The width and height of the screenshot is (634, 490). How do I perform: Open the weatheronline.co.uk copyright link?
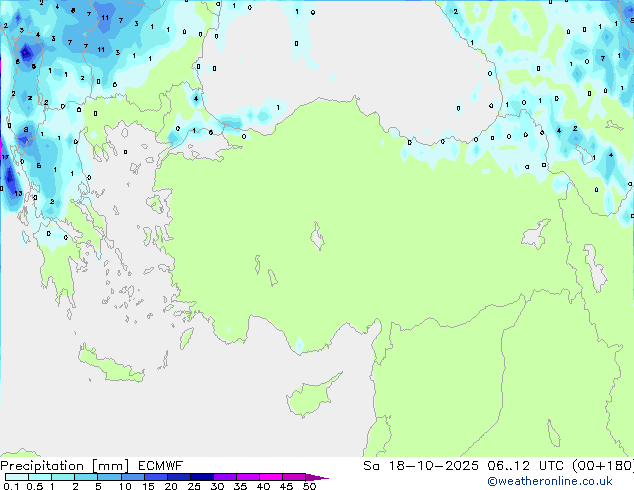[x=550, y=481]
